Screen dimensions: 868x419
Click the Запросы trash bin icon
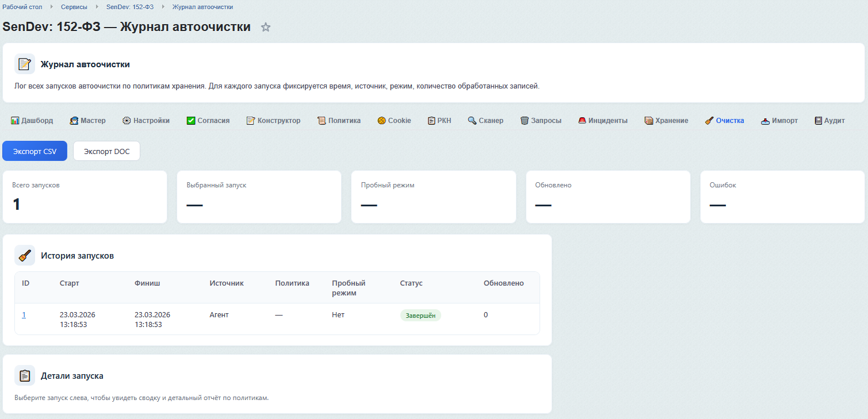[x=525, y=121]
